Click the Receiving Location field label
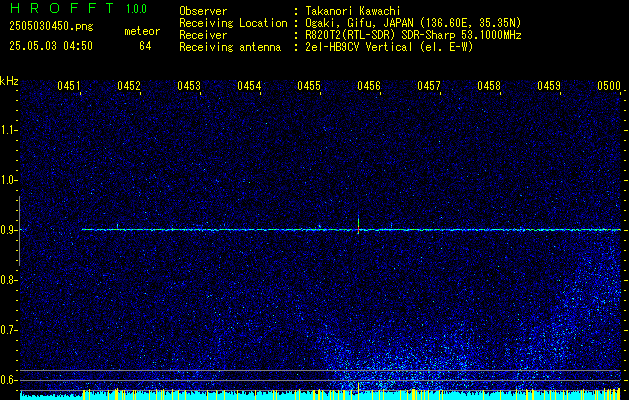 tap(233, 23)
